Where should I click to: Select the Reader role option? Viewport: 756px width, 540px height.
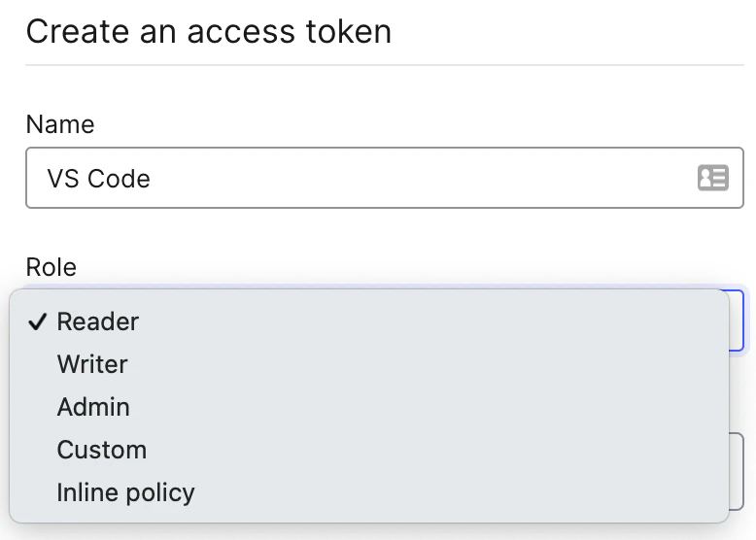pos(98,321)
